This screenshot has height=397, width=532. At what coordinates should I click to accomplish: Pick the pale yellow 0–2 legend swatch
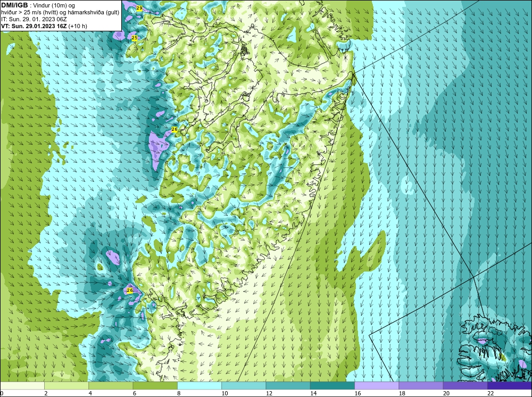[22, 386]
